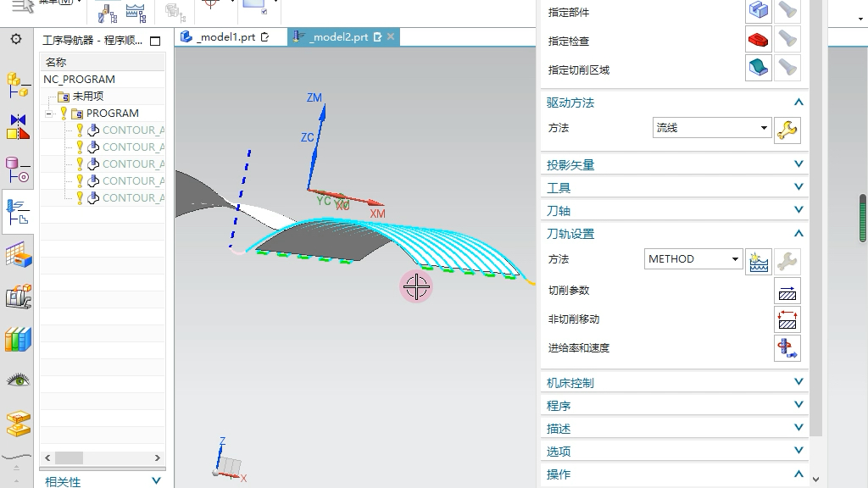Click the 指定切削区域 selection icon
868x488 pixels.
757,69
